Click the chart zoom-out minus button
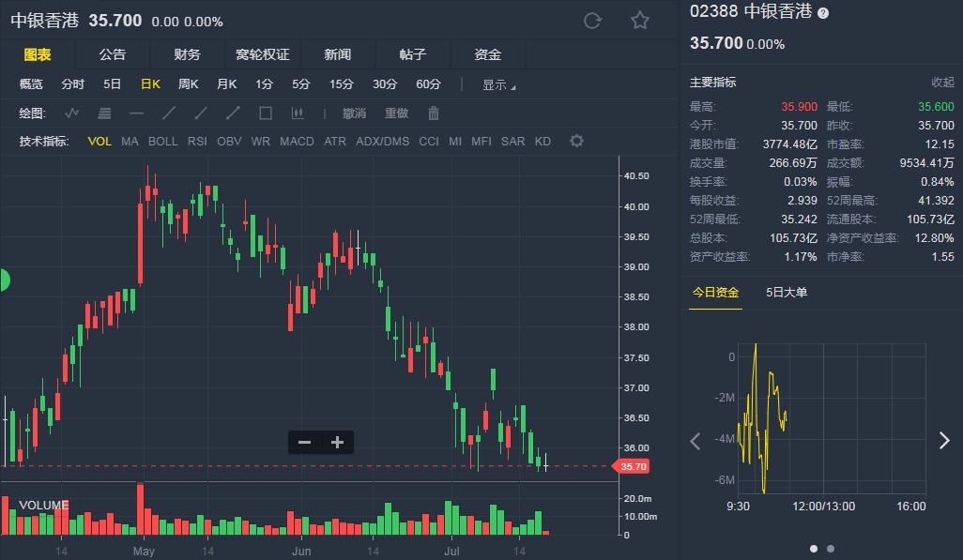Viewport: 963px width, 560px height. (x=304, y=443)
